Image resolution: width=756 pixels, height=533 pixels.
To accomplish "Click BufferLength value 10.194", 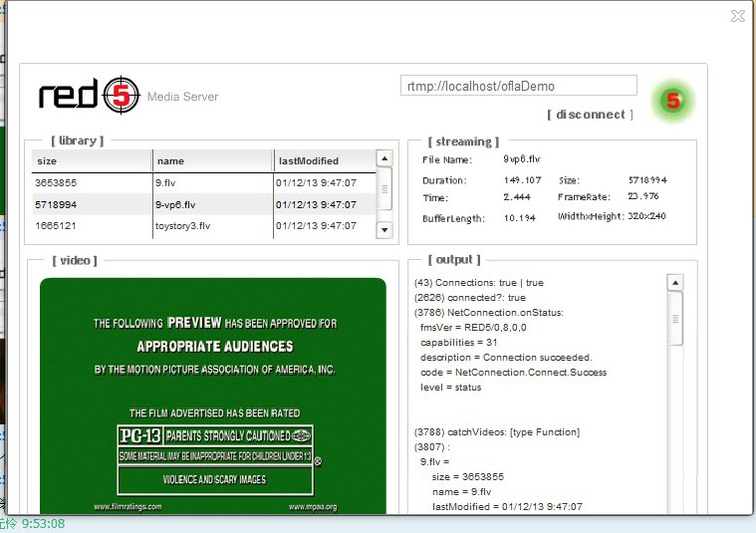I will pyautogui.click(x=519, y=218).
